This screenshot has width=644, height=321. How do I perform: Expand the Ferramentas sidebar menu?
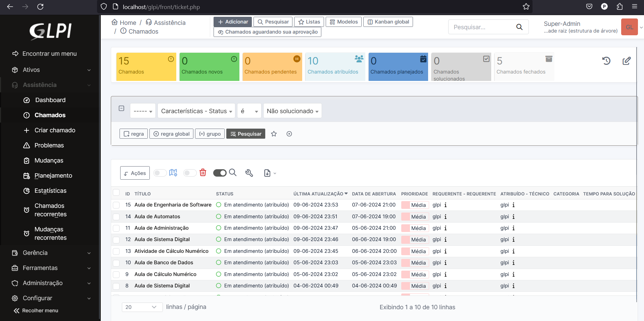coord(51,268)
